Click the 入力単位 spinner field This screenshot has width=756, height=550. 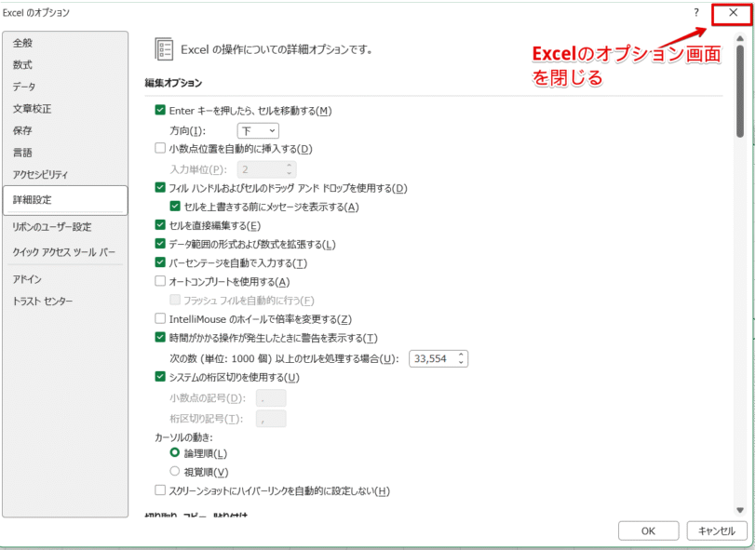tap(266, 169)
